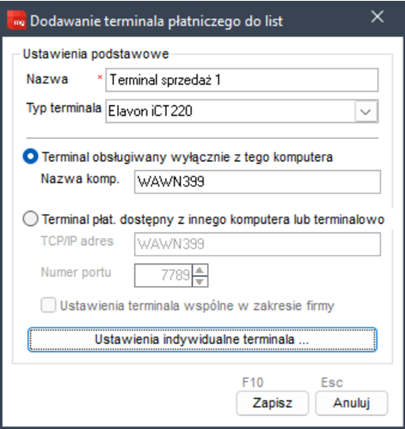Click into the Nazwa text field

click(242, 80)
